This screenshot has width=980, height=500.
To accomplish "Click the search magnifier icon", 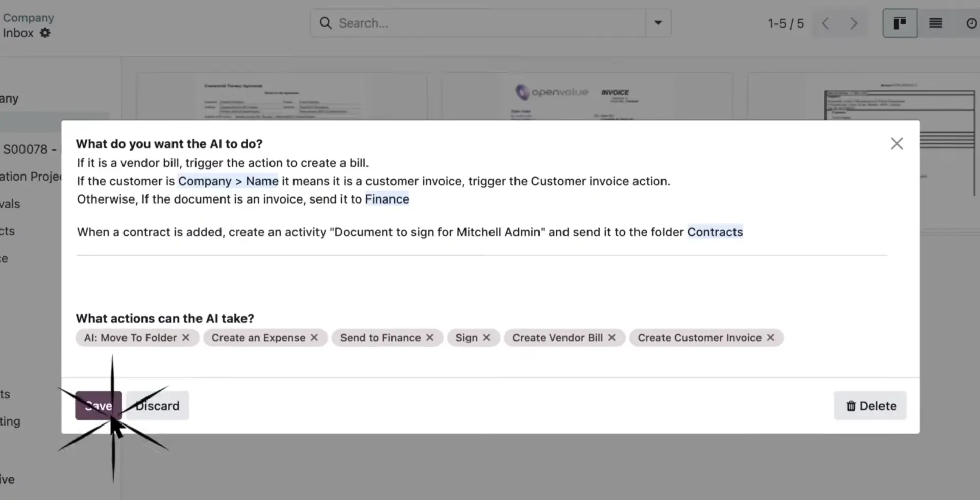I will (x=325, y=22).
